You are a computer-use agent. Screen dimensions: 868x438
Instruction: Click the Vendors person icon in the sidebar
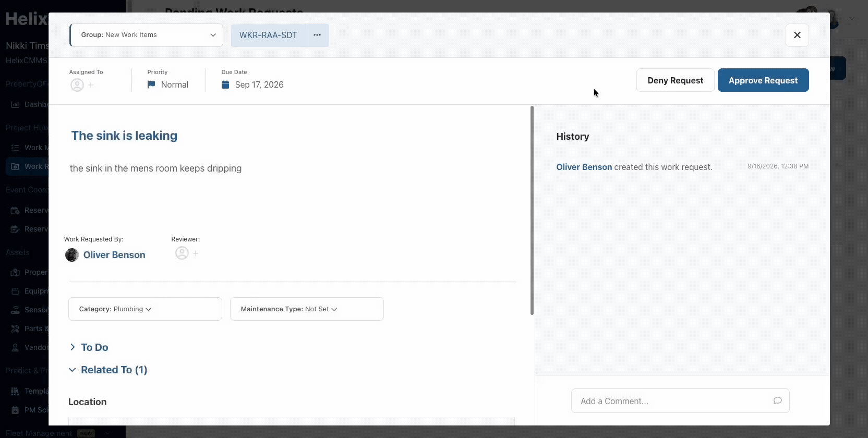click(x=15, y=347)
